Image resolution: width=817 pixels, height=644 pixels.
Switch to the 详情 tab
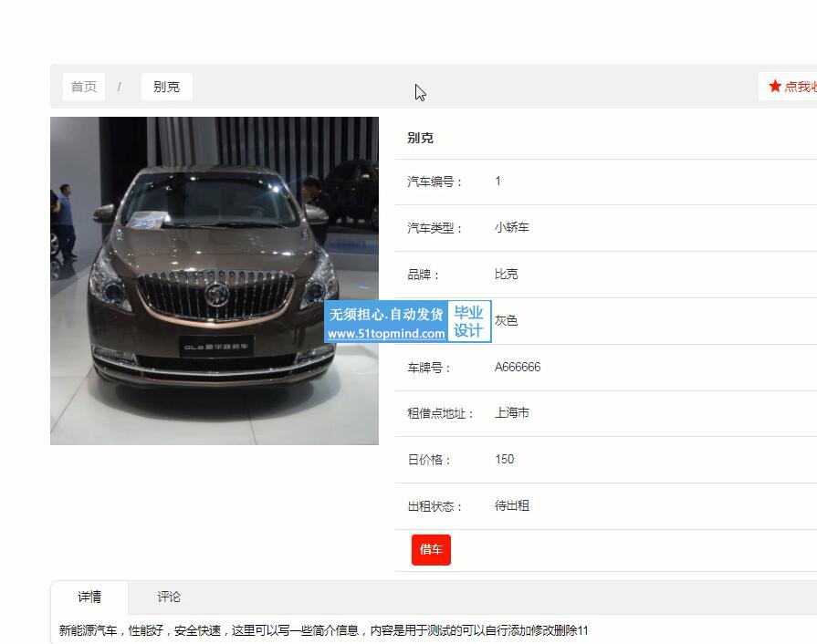[x=89, y=597]
